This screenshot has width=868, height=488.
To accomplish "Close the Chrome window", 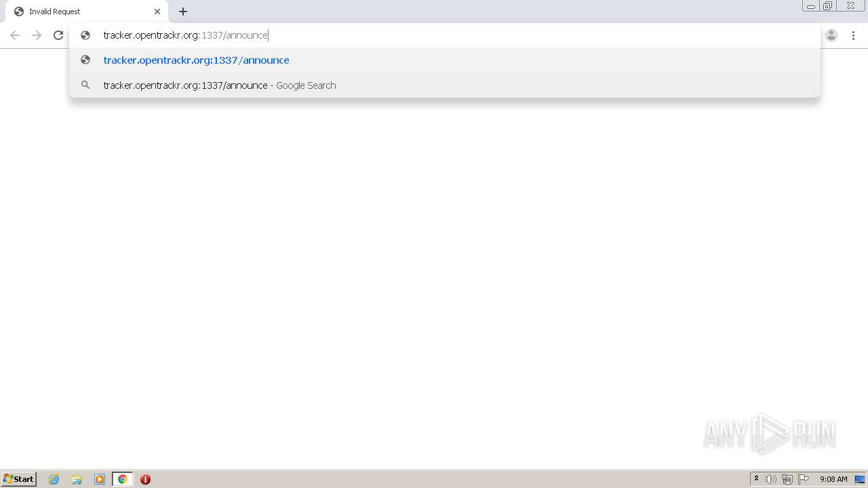I will (x=850, y=6).
